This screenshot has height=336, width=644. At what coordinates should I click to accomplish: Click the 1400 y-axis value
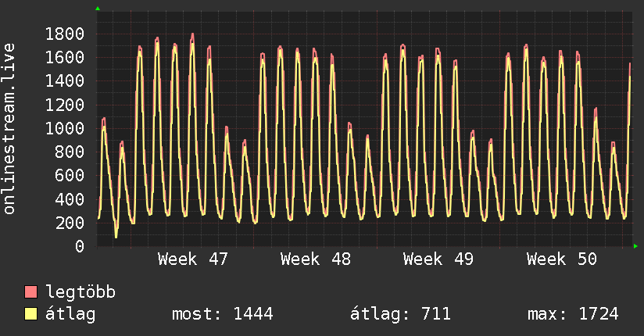(65, 81)
